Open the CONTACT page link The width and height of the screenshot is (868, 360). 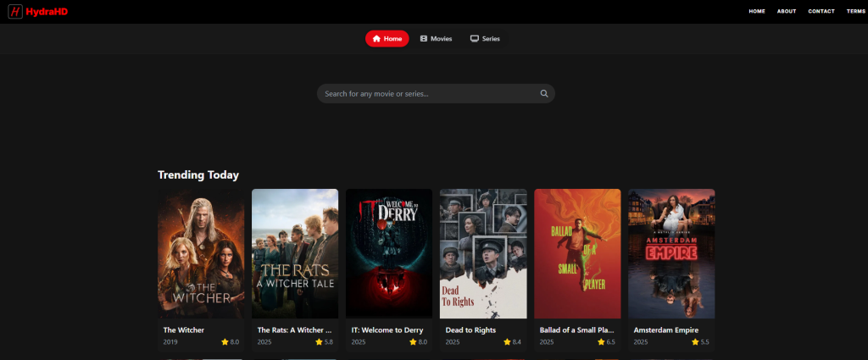point(821,11)
